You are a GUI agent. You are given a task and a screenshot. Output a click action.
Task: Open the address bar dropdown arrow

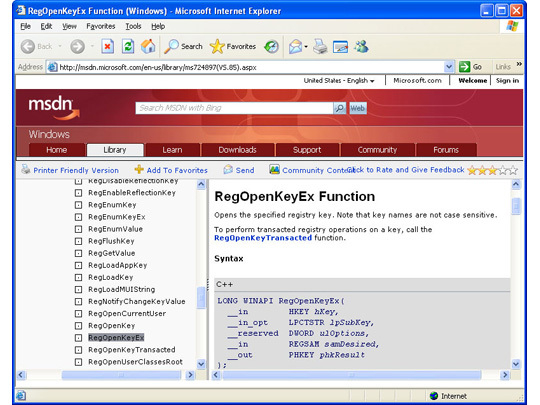pos(449,66)
